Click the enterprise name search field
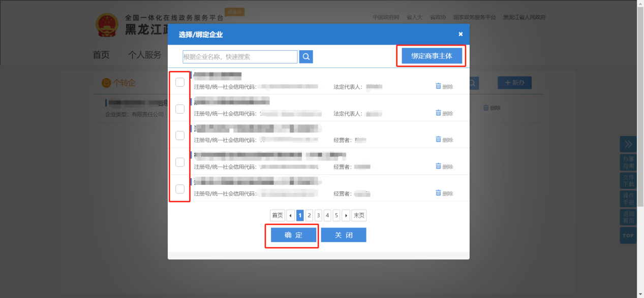The width and height of the screenshot is (644, 298). pyautogui.click(x=240, y=57)
